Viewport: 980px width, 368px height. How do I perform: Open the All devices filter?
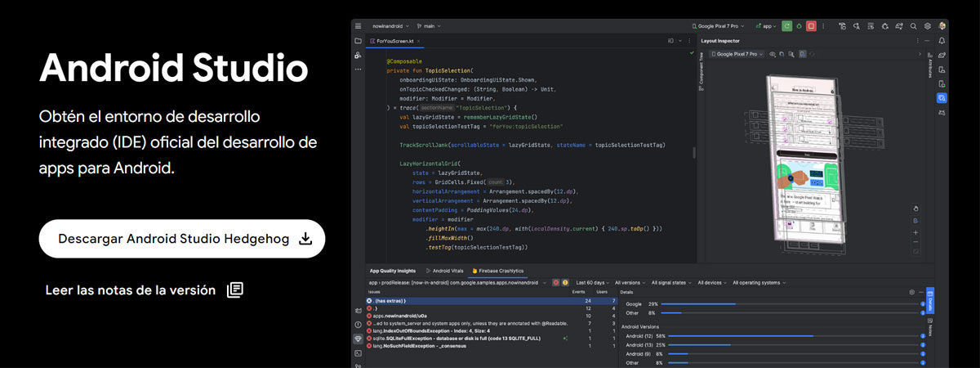coord(714,282)
